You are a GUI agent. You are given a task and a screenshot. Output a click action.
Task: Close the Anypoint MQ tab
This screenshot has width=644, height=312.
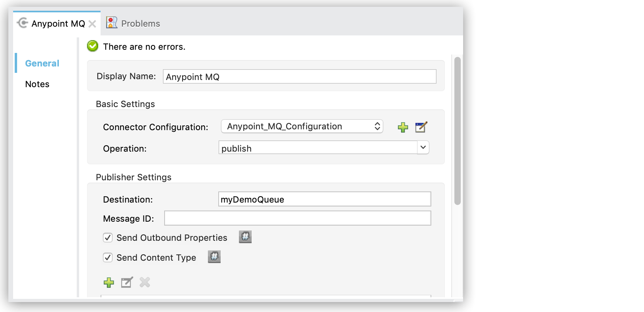(x=92, y=24)
